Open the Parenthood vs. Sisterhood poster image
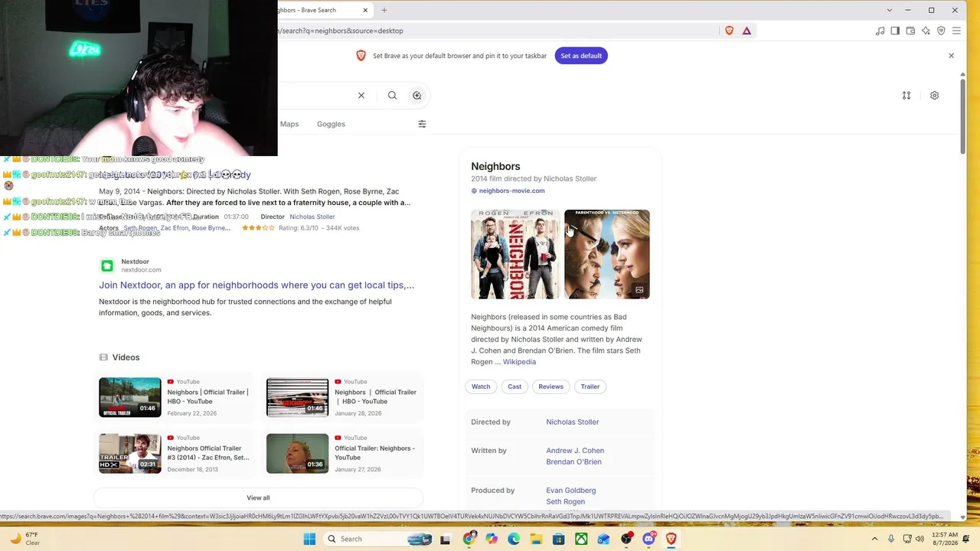980x551 pixels. point(607,254)
